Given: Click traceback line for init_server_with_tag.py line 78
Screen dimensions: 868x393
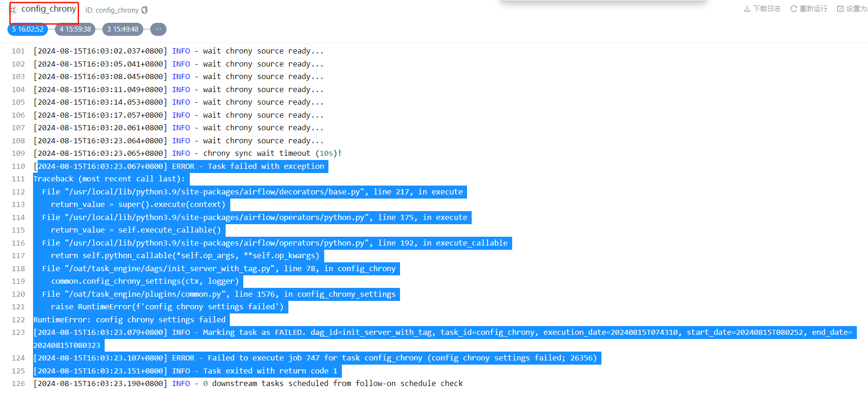Looking at the screenshot, I should [x=219, y=268].
